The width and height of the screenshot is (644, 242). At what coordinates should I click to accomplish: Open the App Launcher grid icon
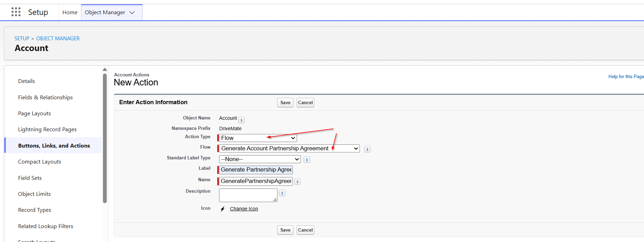pyautogui.click(x=16, y=12)
